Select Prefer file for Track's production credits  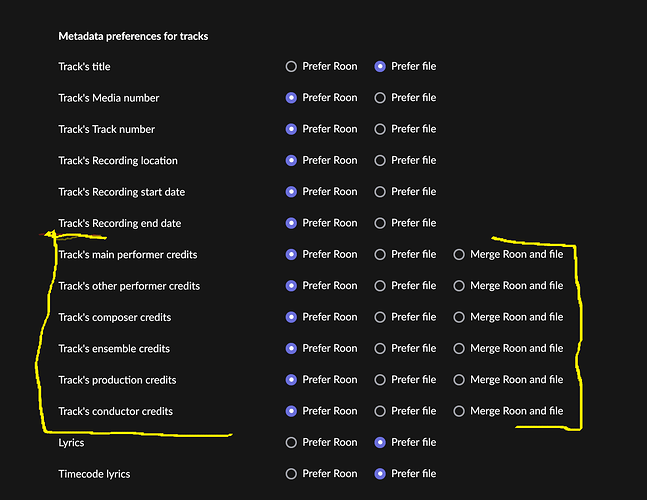pyautogui.click(x=380, y=380)
